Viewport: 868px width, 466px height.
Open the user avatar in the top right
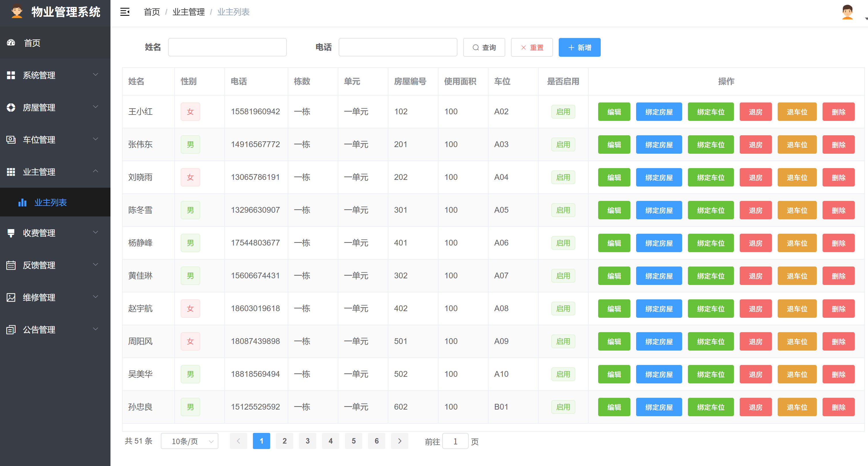click(847, 12)
